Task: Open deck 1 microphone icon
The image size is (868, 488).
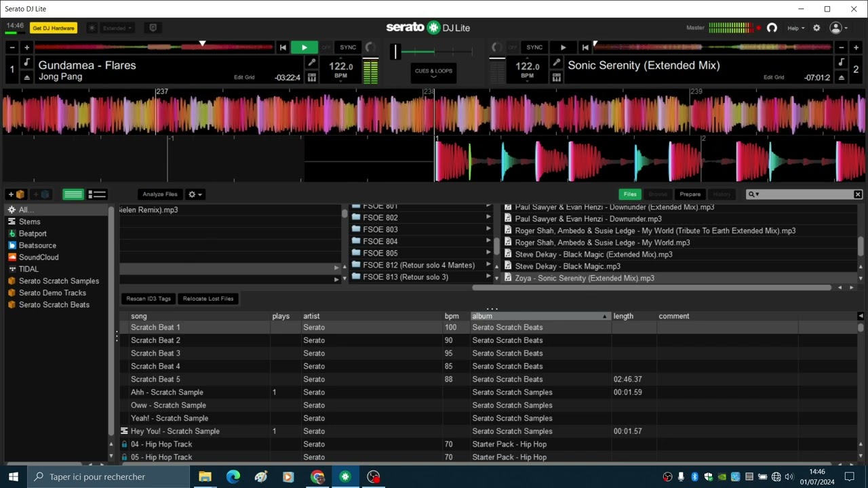Action: click(x=312, y=62)
